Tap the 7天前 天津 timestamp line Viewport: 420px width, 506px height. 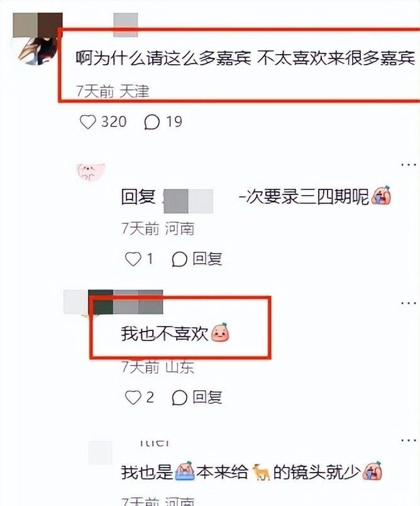click(113, 92)
